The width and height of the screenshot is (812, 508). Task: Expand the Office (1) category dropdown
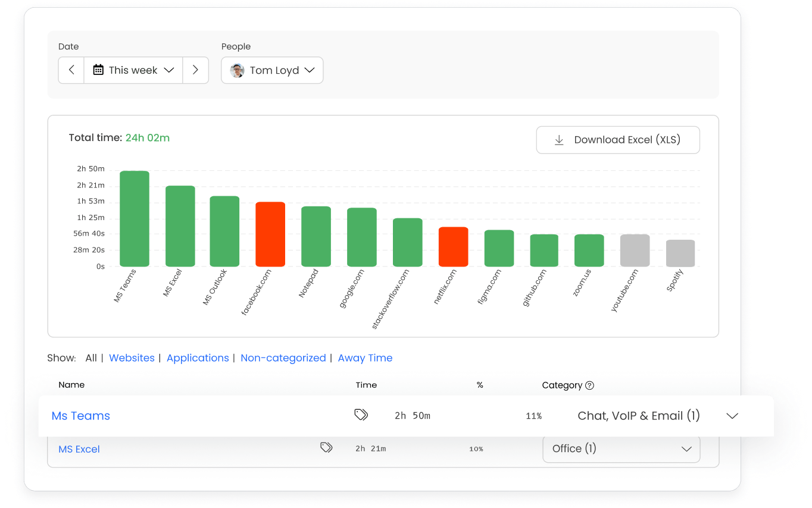tap(622, 449)
